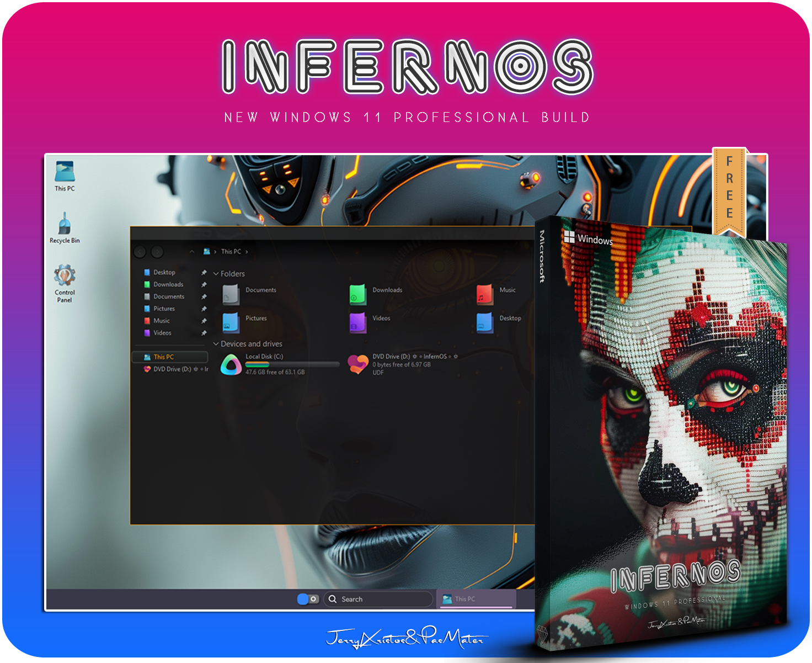Screen dimensions: 812x663
Task: Click the 'Local Disk (C:)' label
Action: [x=264, y=357]
